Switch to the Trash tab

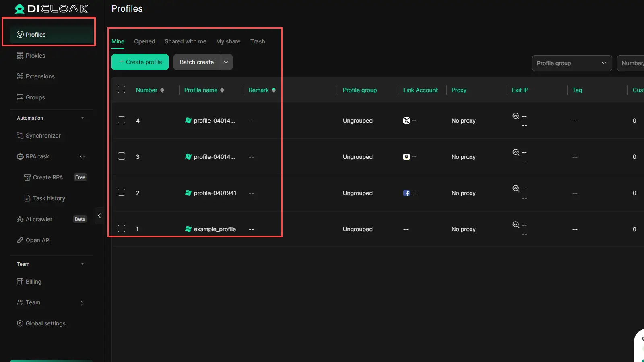pos(258,41)
